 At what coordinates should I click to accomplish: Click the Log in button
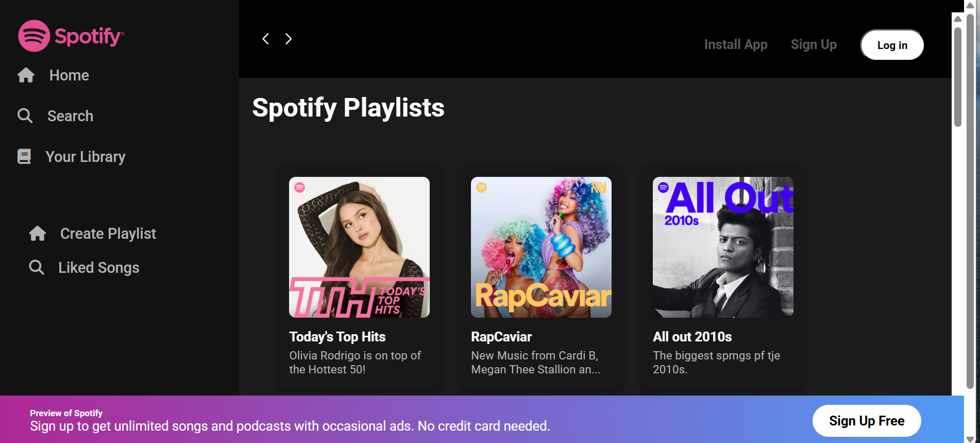tap(892, 45)
